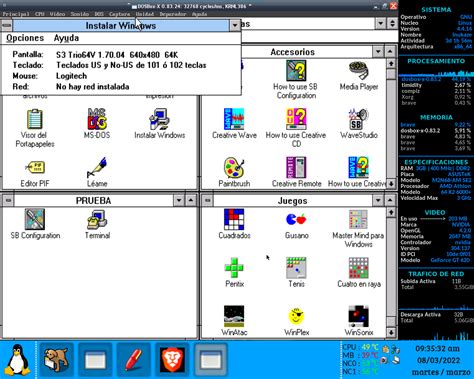Open DOSBox CPU menu

(x=40, y=14)
